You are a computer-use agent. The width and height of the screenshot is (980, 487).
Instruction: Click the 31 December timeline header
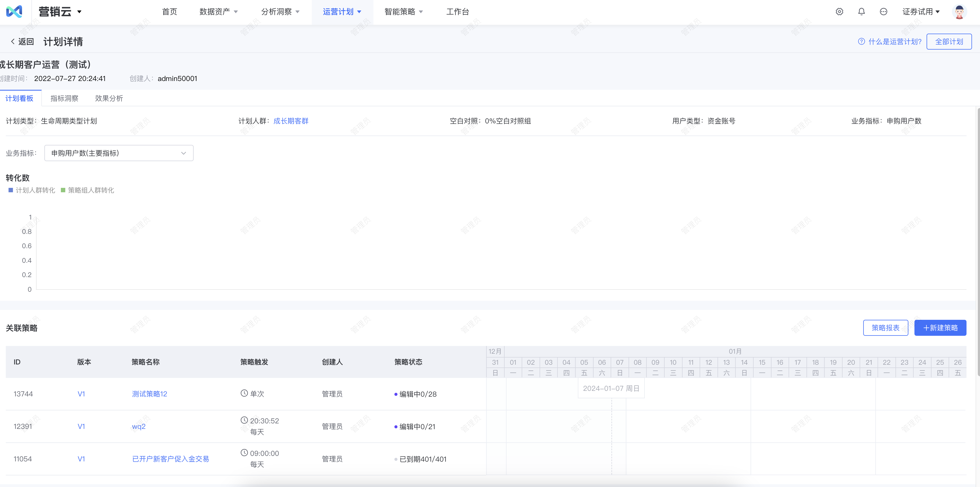point(495,362)
